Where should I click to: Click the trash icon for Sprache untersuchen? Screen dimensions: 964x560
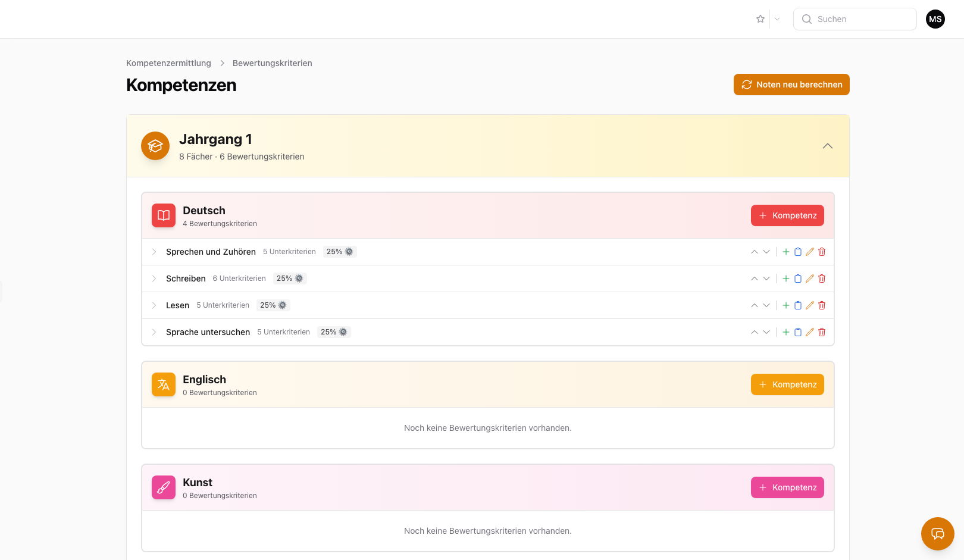(x=822, y=332)
